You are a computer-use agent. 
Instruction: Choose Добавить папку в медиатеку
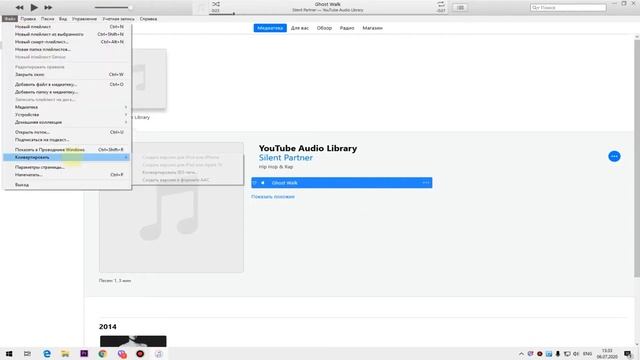(x=67, y=92)
